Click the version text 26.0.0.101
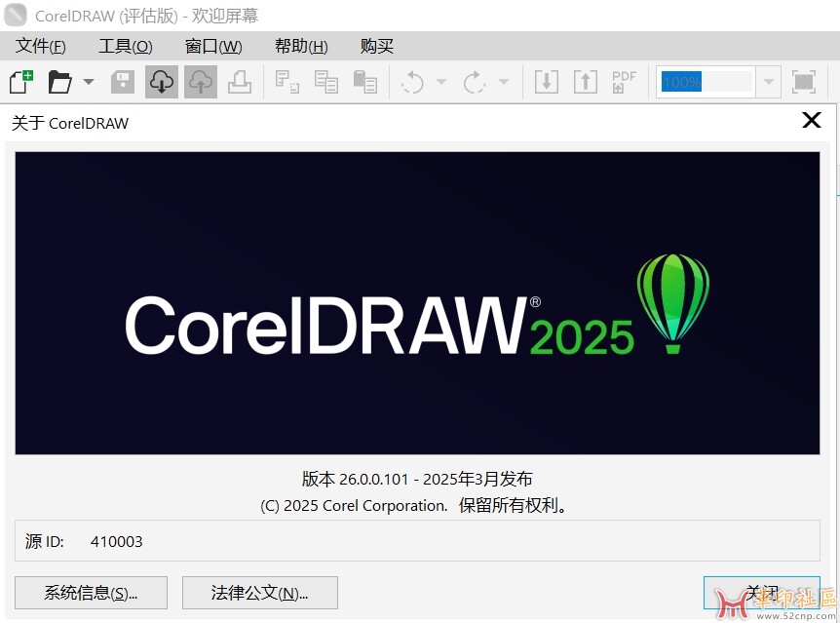Screen dimensions: 840x623 [x=374, y=479]
